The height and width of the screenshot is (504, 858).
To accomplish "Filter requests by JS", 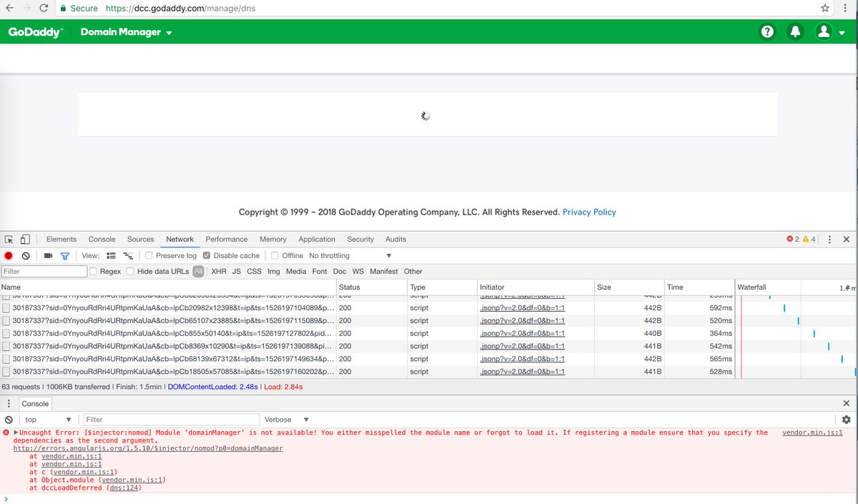I will click(237, 271).
